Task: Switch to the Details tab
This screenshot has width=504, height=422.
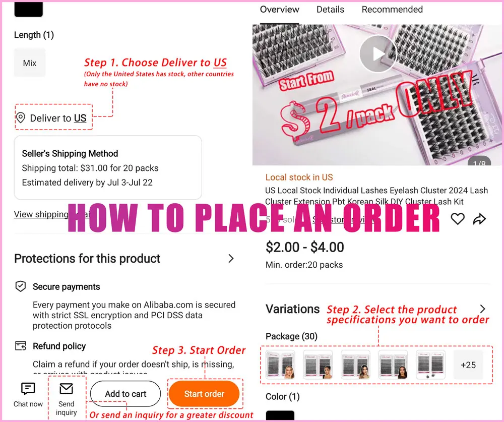Action: pos(330,10)
